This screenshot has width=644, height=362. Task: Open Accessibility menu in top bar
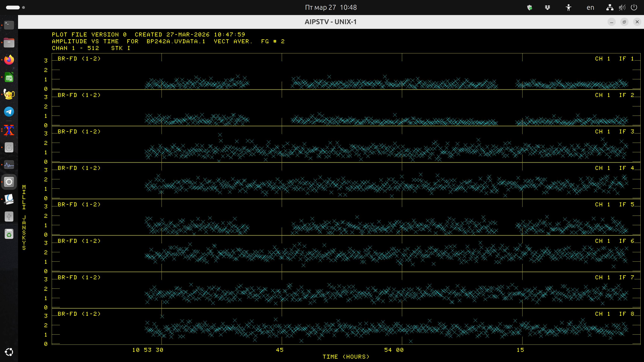click(x=569, y=8)
